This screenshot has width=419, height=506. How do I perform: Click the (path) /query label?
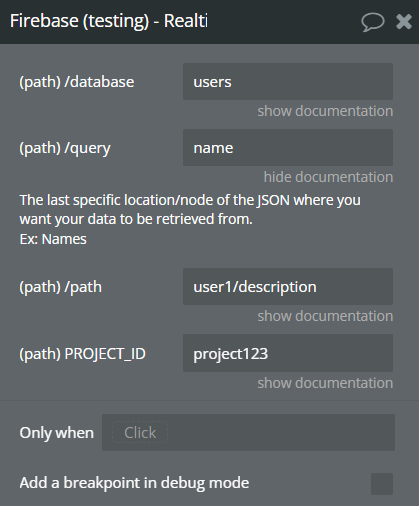(65, 148)
